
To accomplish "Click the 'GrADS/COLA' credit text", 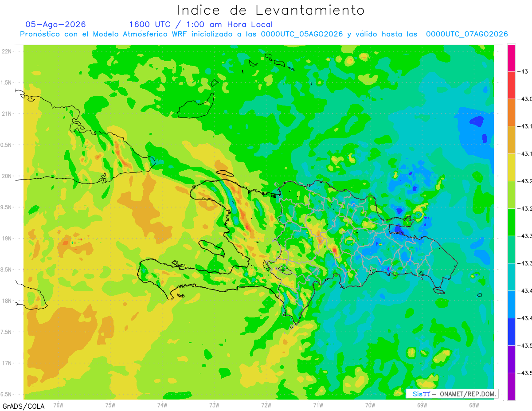I will click(x=23, y=406).
